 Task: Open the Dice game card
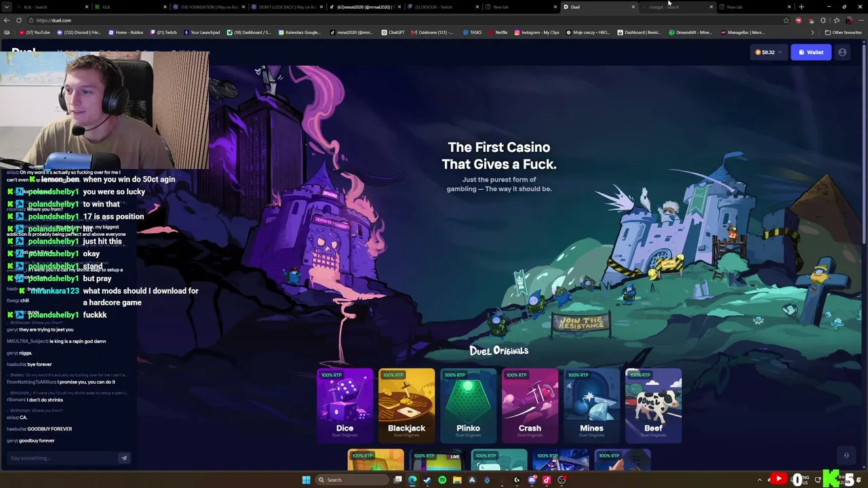tap(344, 405)
